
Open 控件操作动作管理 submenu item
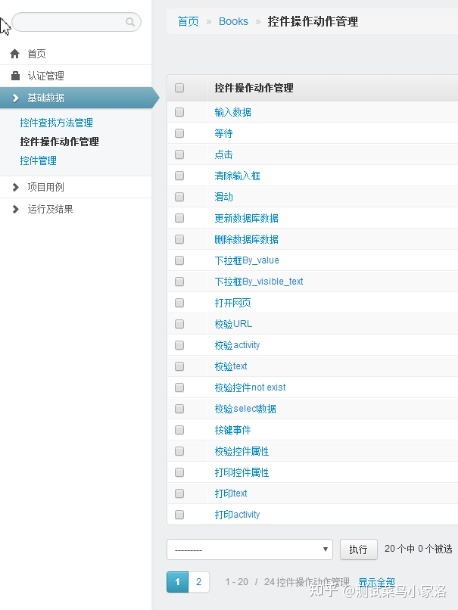59,142
